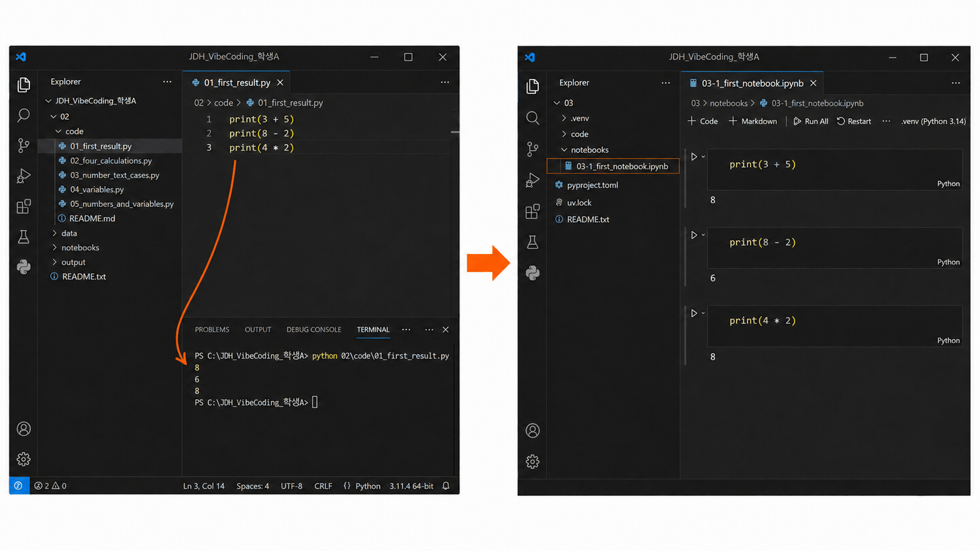
Task: Click Run All in notebook toolbar
Action: [810, 121]
